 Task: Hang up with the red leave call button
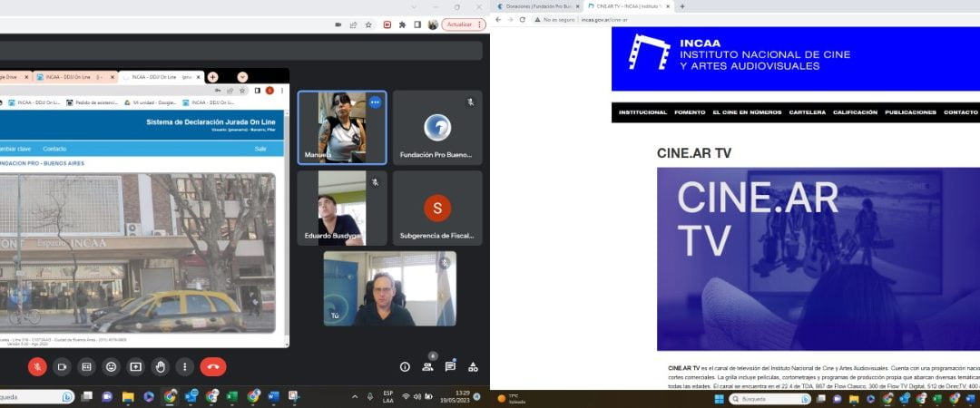click(x=213, y=366)
